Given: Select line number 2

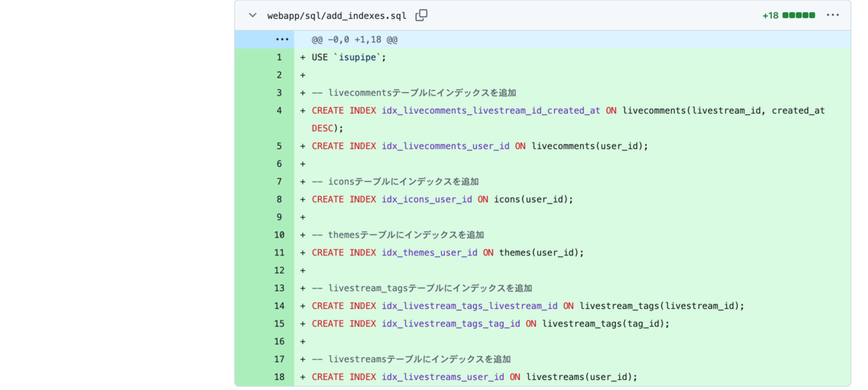Looking at the screenshot, I should click(279, 75).
